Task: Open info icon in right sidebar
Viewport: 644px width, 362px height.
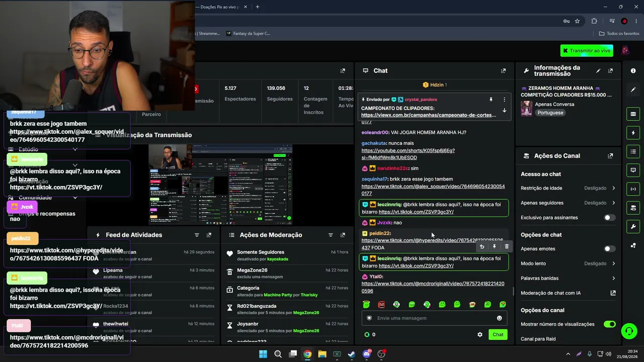Action: (633, 71)
